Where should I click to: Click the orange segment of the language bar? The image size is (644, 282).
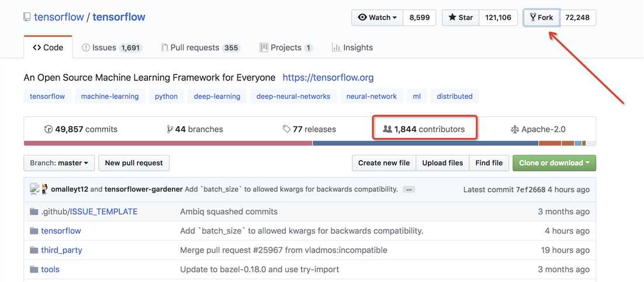550,143
